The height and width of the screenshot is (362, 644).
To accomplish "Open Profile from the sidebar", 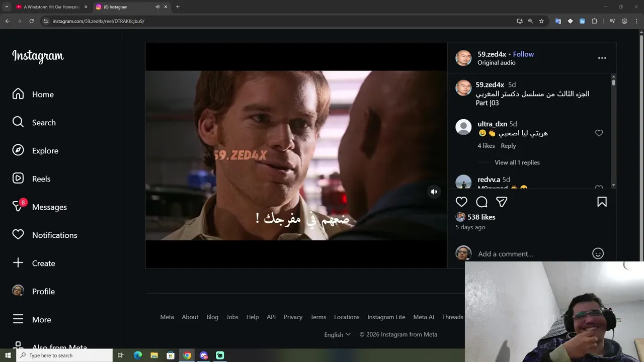I will [x=34, y=291].
